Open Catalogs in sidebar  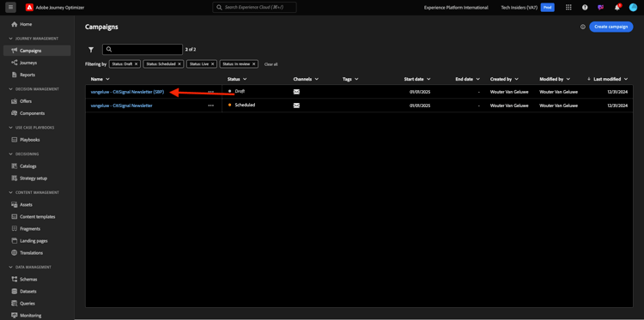[37, 166]
